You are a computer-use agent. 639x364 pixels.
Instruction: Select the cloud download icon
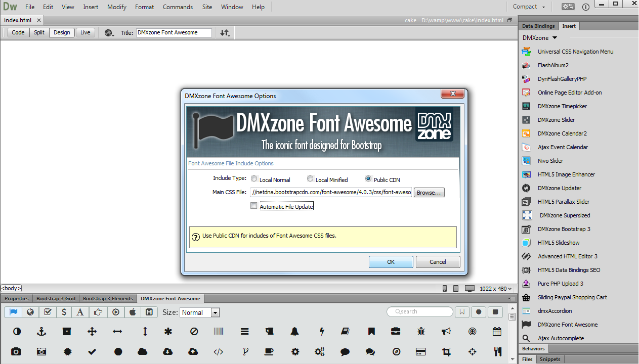(x=168, y=351)
